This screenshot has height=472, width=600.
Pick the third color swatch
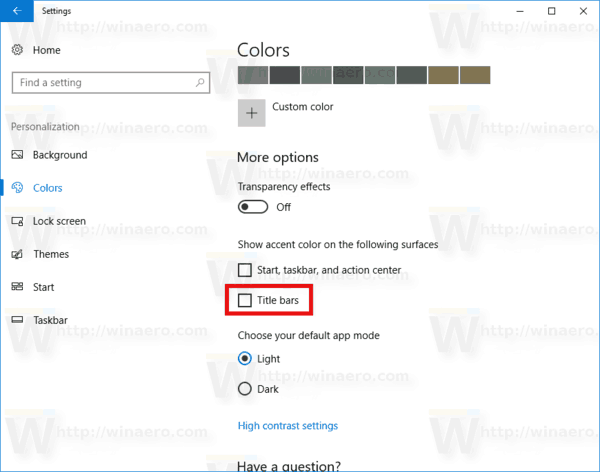[316, 75]
